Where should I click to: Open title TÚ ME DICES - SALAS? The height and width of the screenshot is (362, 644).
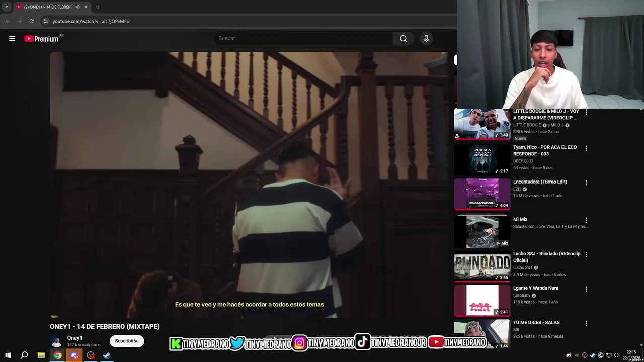tap(536, 322)
